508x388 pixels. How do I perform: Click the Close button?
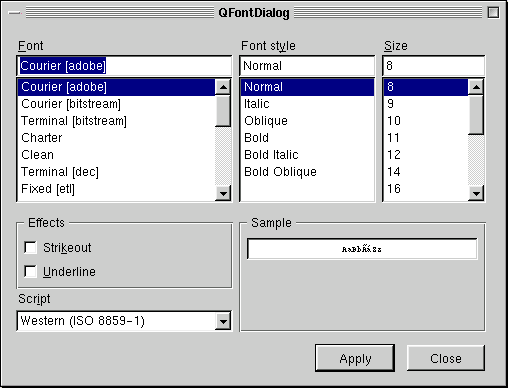pyautogui.click(x=446, y=358)
